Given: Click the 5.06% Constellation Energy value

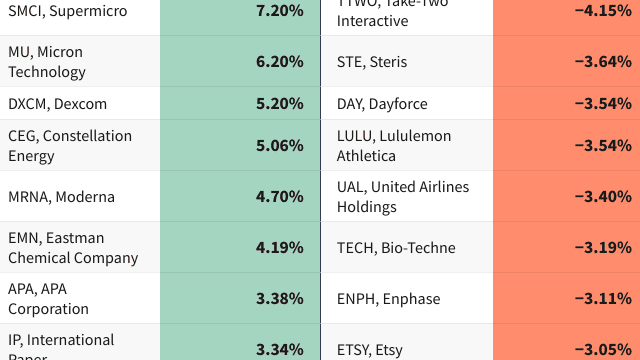Looking at the screenshot, I should pyautogui.click(x=240, y=145).
